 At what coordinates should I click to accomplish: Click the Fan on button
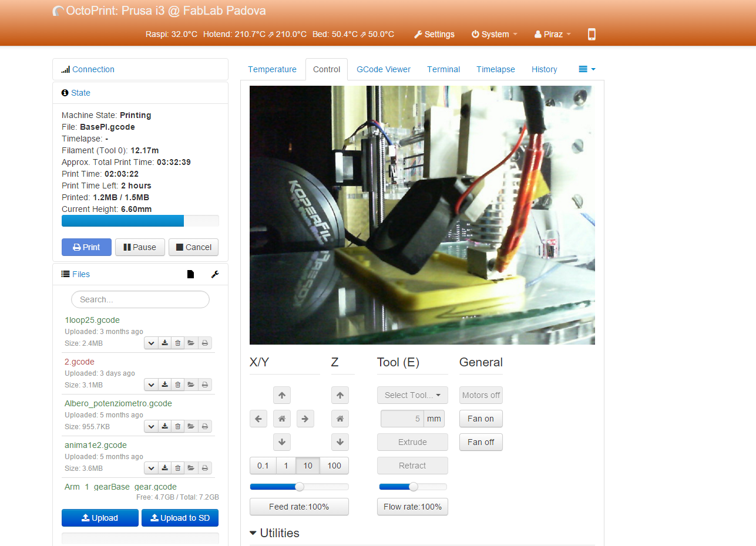(x=481, y=419)
